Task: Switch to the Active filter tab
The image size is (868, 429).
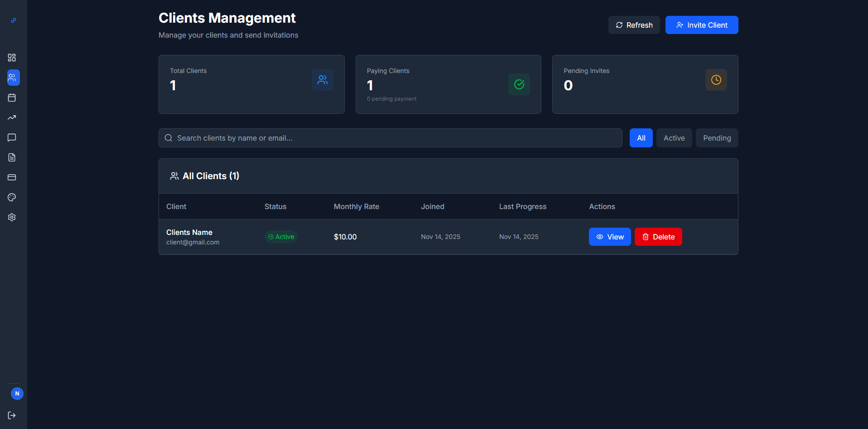Action: [674, 137]
